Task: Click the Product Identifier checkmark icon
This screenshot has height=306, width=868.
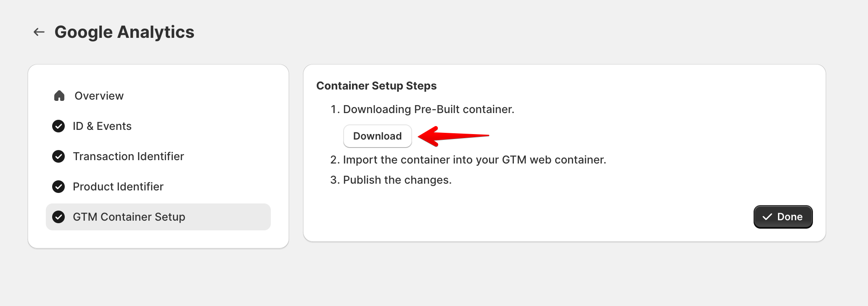Action: (58, 187)
